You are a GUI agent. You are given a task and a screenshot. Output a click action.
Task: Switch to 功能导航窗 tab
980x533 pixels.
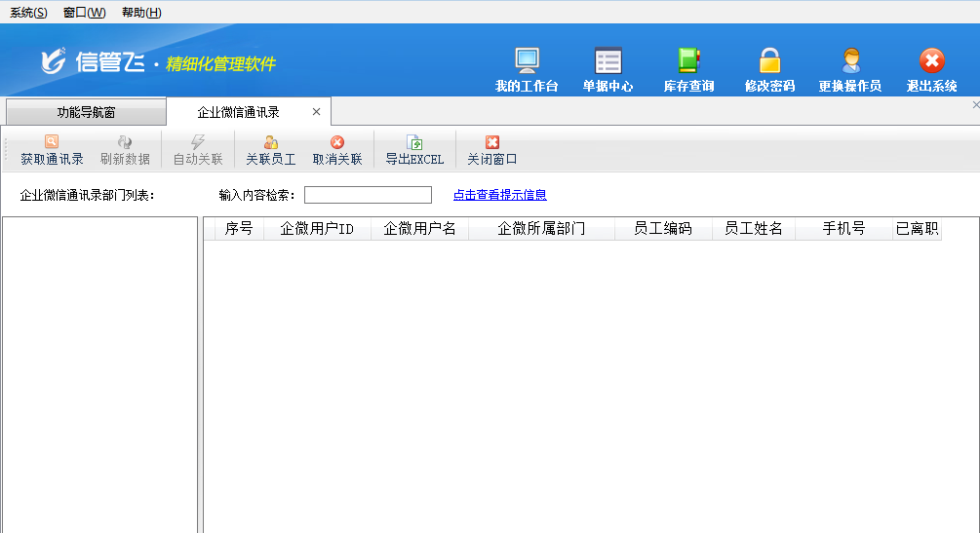(x=85, y=113)
